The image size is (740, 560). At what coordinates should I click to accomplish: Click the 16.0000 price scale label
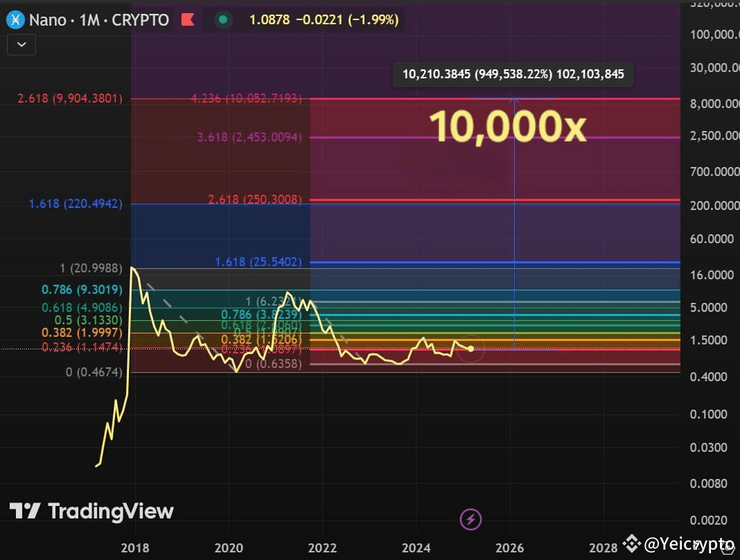[x=712, y=275]
